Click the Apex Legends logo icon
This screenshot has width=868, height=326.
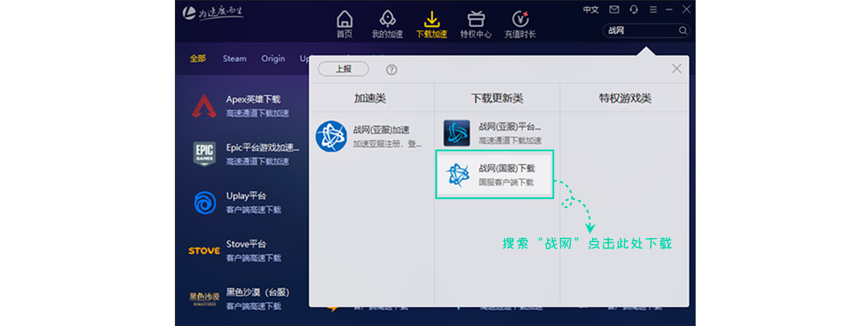coord(204,106)
